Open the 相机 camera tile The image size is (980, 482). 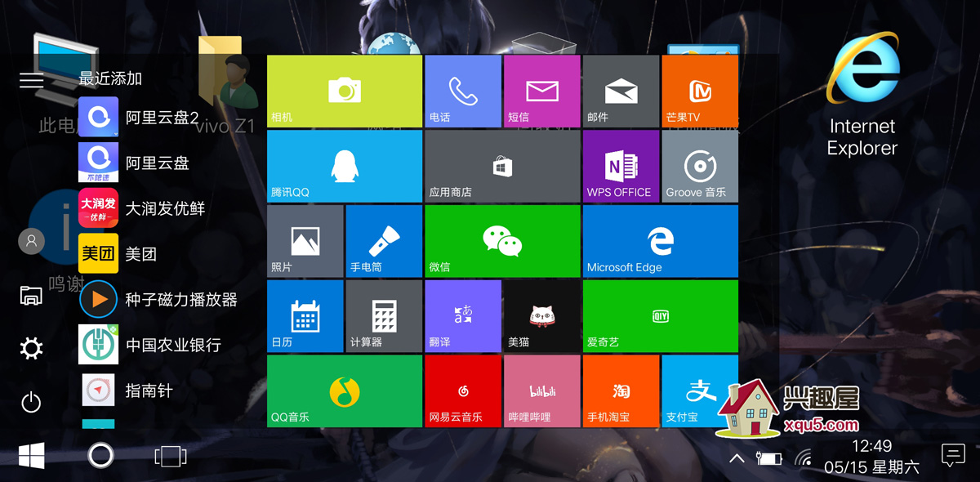(x=345, y=91)
